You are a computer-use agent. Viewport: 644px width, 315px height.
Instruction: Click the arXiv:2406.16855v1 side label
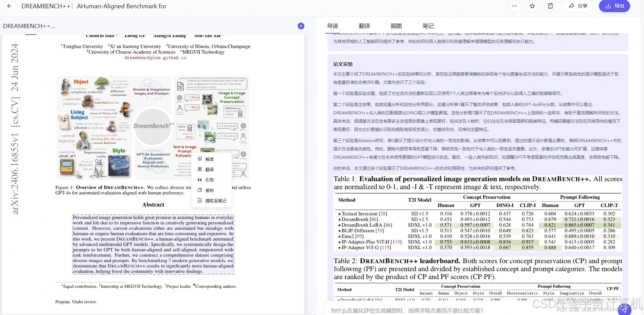[x=14, y=129]
